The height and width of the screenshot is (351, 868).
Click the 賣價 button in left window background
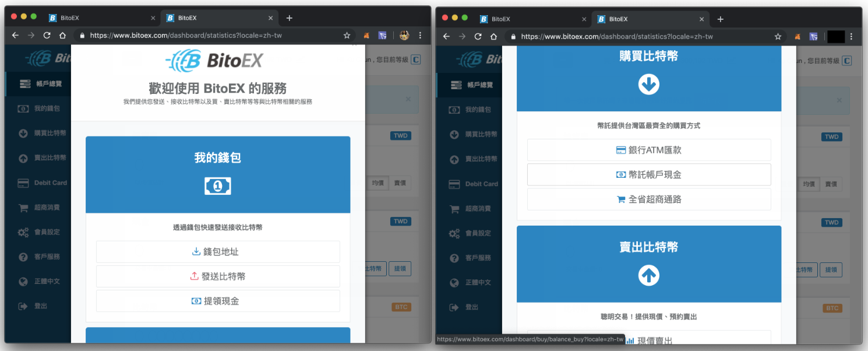point(400,183)
